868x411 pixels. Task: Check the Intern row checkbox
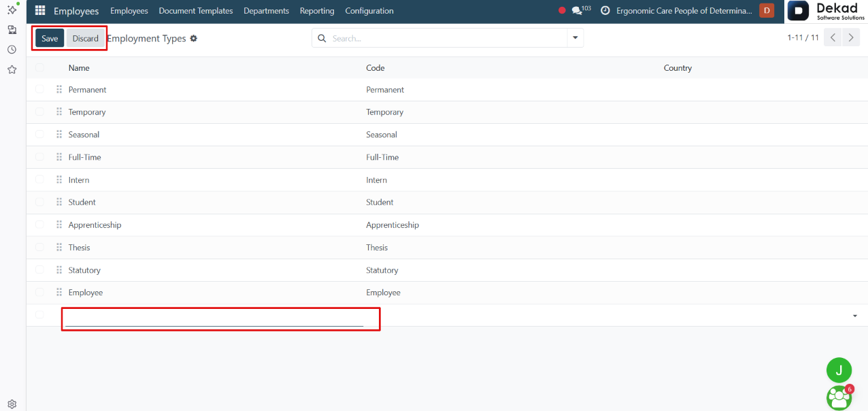39,179
